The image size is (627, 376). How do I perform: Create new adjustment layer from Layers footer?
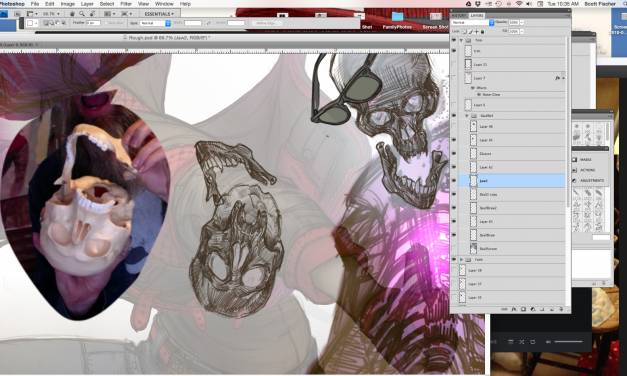[x=533, y=309]
